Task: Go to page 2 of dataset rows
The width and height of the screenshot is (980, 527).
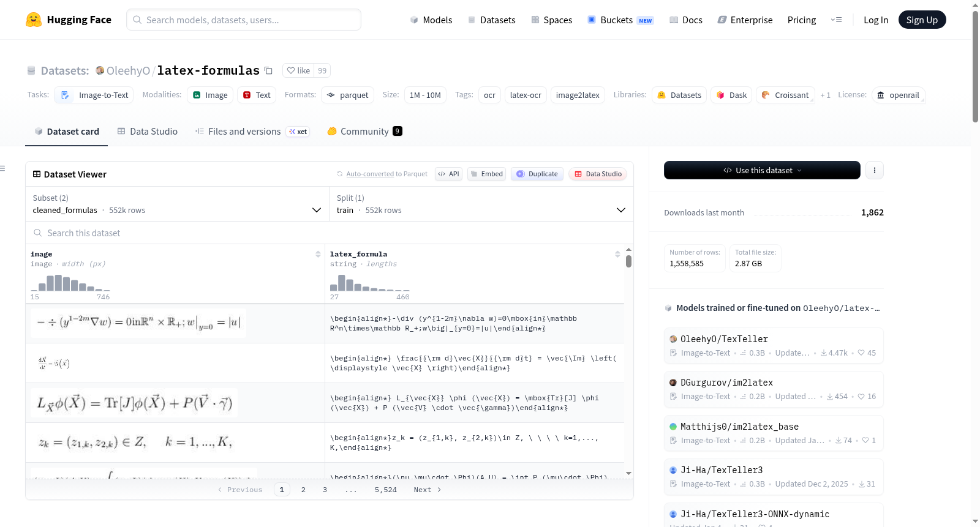Action: 303,490
